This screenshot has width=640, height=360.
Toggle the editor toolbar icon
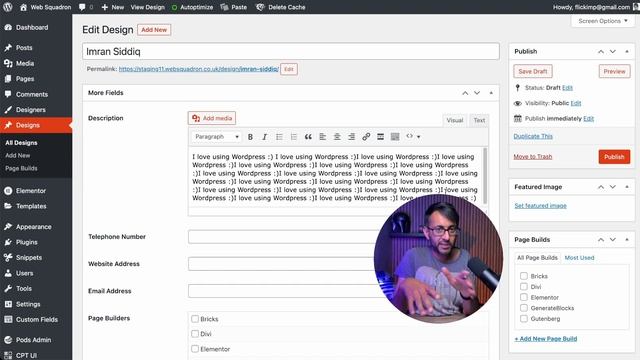[x=395, y=137]
